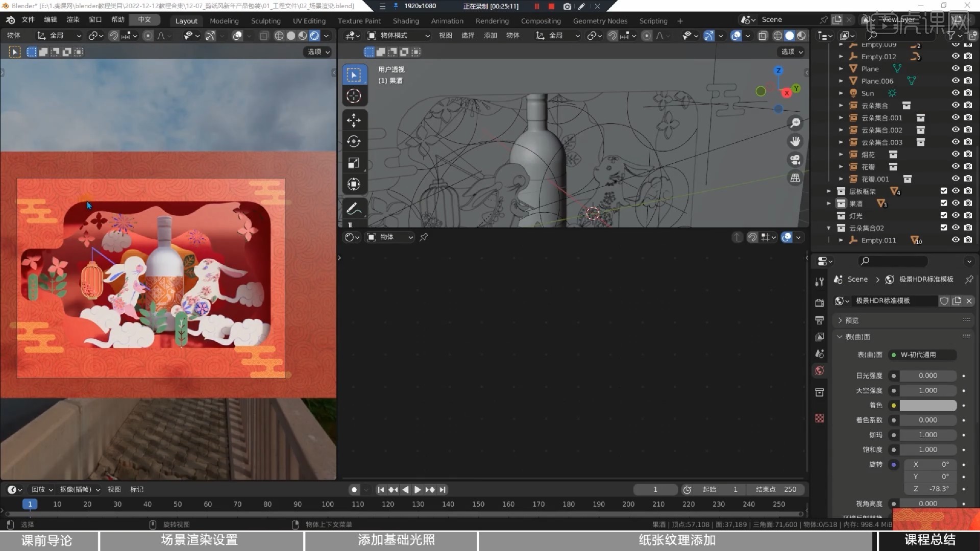This screenshot has height=551, width=980.
Task: Create new world datablock copy
Action: coord(957,301)
